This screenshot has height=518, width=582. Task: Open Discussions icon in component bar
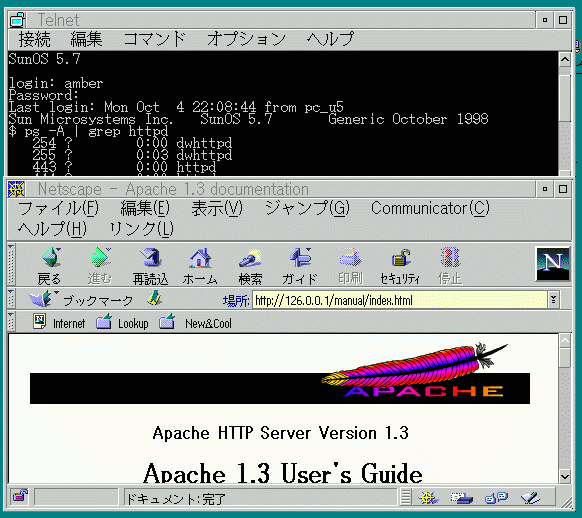pyautogui.click(x=496, y=498)
